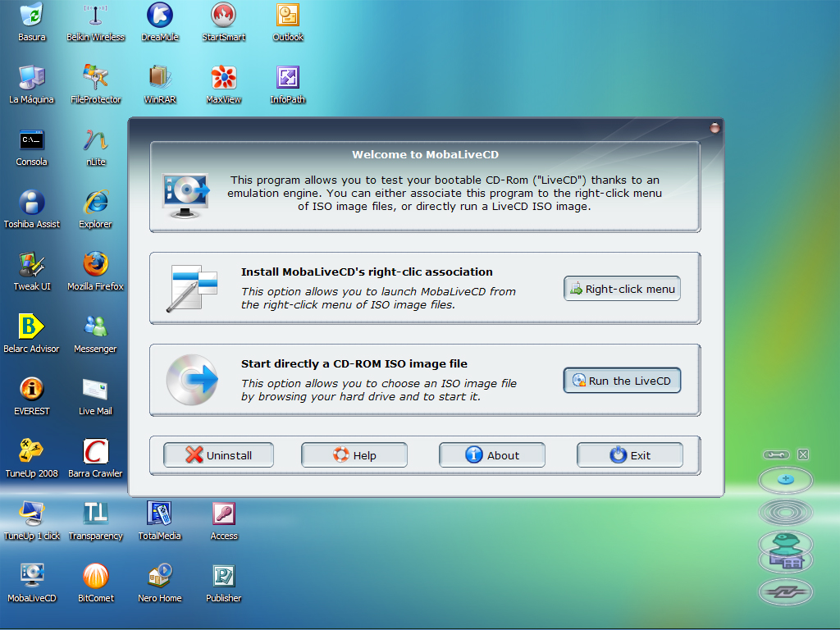Click the gadget sidebar plus button

pyautogui.click(x=785, y=479)
